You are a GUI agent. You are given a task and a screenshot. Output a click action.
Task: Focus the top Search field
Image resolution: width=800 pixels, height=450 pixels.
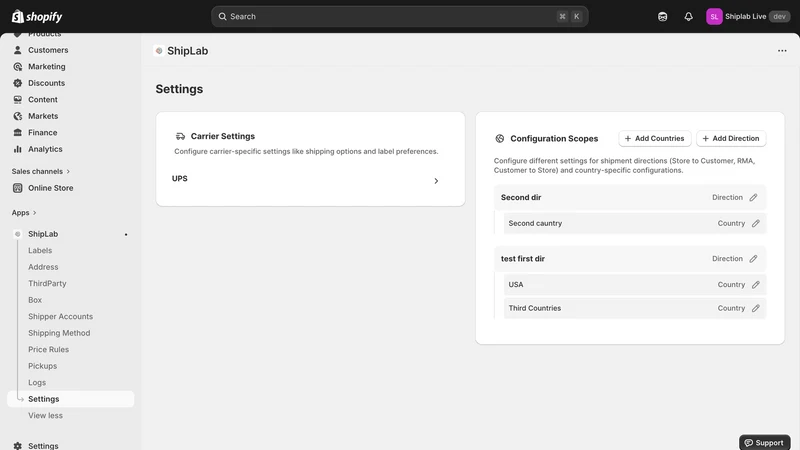399,16
